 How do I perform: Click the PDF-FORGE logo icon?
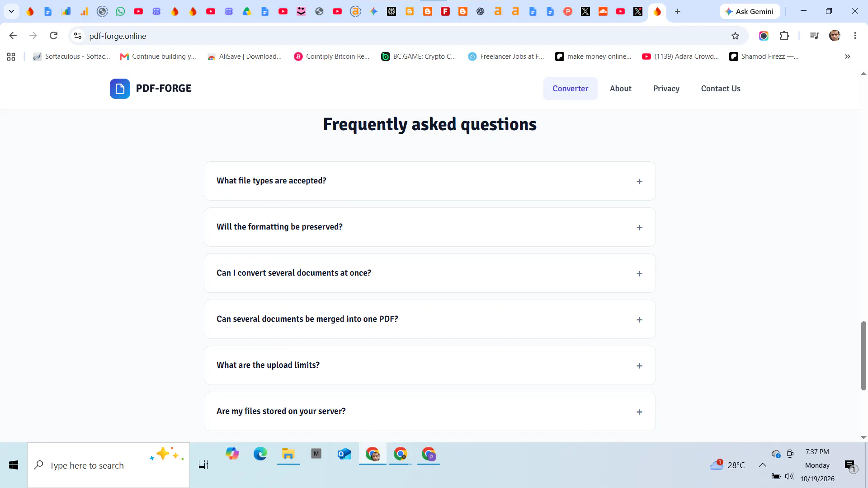120,89
